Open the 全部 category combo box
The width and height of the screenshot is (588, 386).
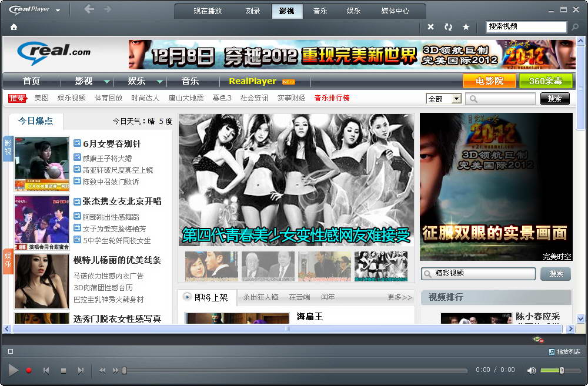444,98
